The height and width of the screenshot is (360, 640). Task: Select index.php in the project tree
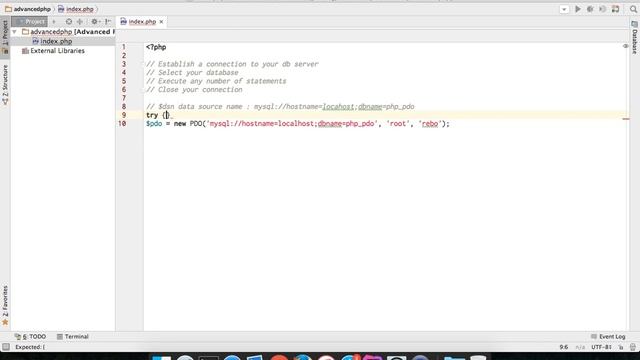56,41
